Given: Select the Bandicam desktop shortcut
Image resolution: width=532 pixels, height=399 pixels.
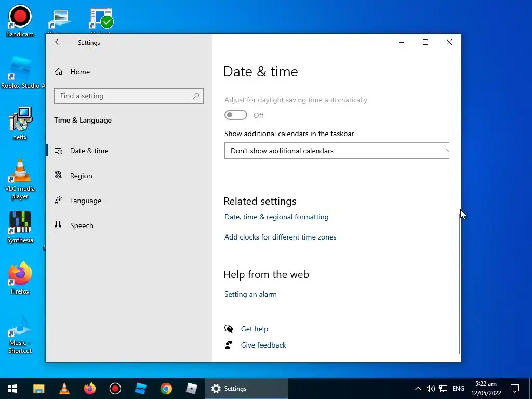Looking at the screenshot, I should click(x=20, y=21).
